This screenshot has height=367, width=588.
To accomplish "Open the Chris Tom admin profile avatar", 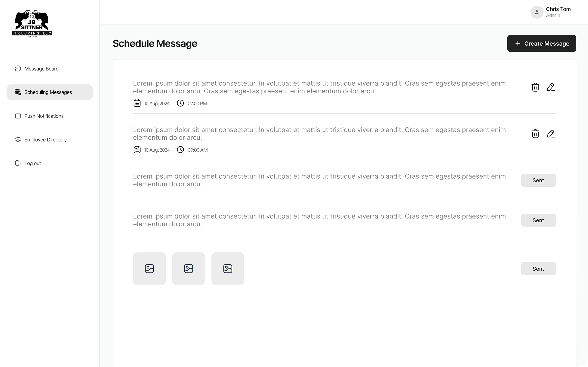I will [537, 12].
